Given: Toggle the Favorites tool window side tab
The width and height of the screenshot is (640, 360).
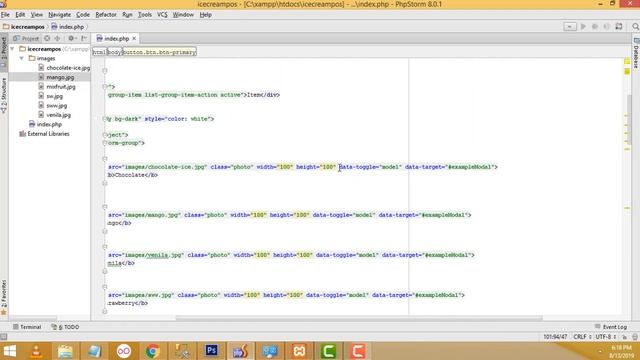Looking at the screenshot, I should (x=4, y=297).
